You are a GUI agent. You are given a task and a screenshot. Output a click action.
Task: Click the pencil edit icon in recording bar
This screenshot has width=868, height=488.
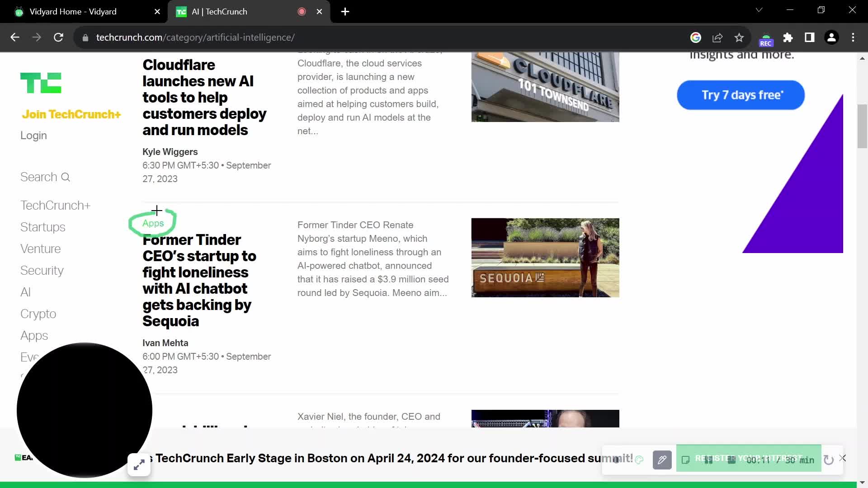pyautogui.click(x=662, y=460)
